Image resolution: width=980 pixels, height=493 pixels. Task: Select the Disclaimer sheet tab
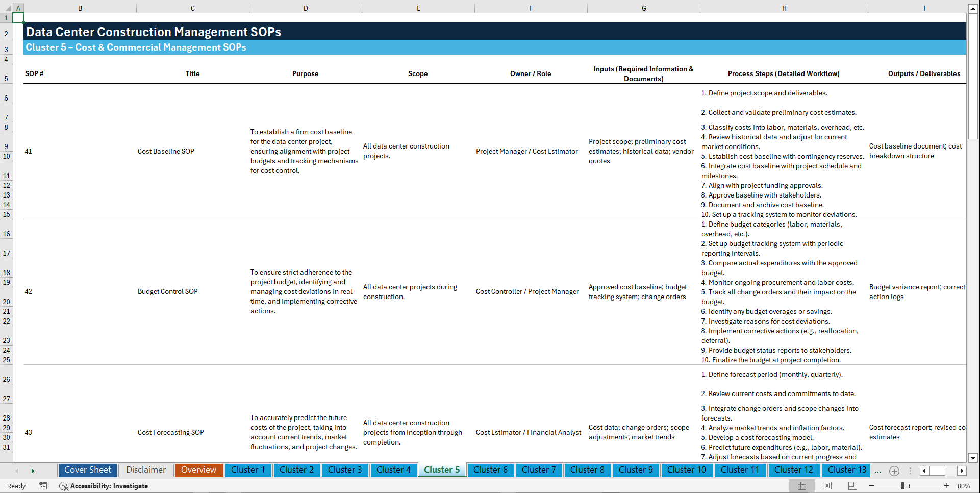[145, 470]
